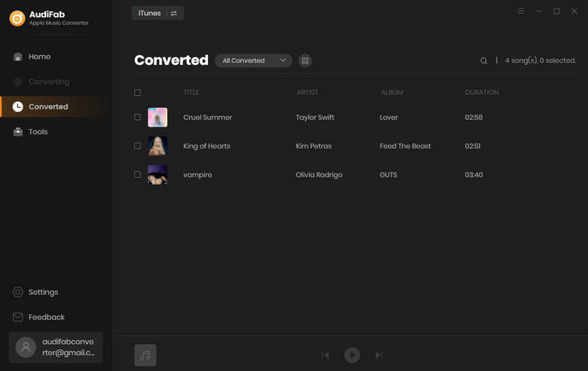Click album Feed The Beast
Viewport: 588px width, 371px height.
coord(405,146)
